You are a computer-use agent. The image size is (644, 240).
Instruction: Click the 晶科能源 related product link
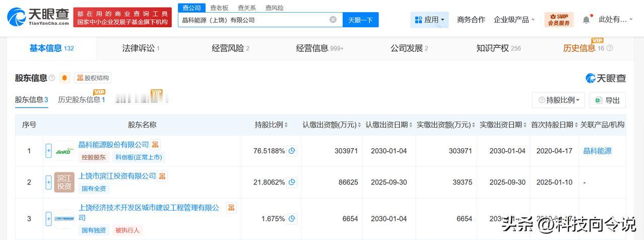597,151
